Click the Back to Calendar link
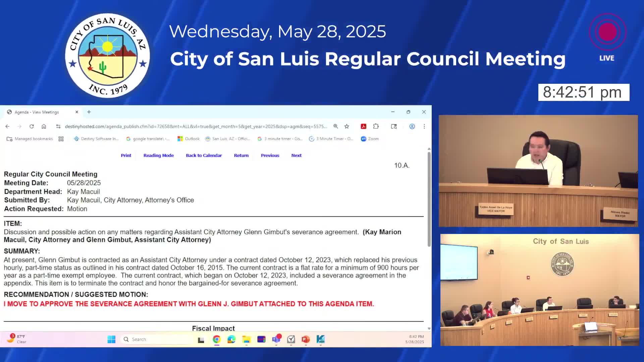 pyautogui.click(x=204, y=155)
